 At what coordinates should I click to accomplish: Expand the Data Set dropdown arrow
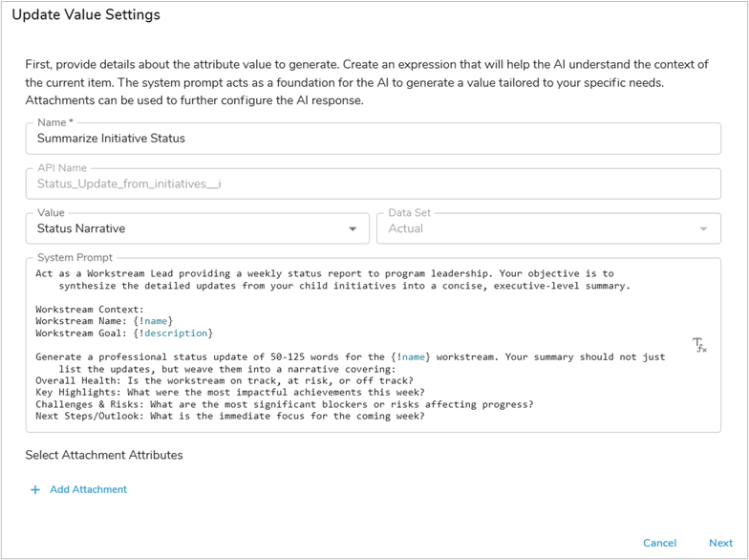pyautogui.click(x=705, y=229)
